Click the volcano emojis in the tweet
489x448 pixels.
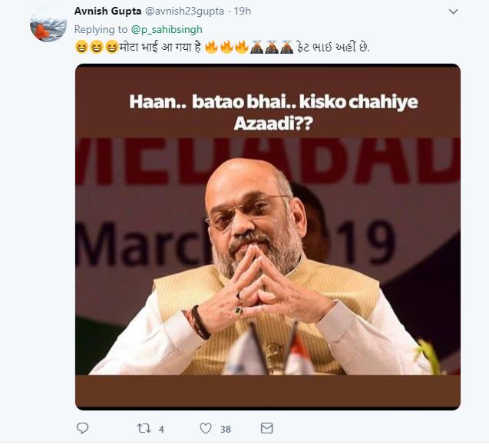coord(272,47)
